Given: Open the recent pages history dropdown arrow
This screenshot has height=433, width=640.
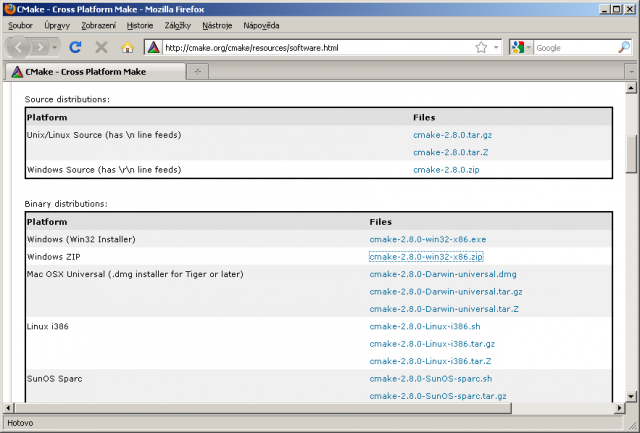Looking at the screenshot, I should tap(55, 47).
